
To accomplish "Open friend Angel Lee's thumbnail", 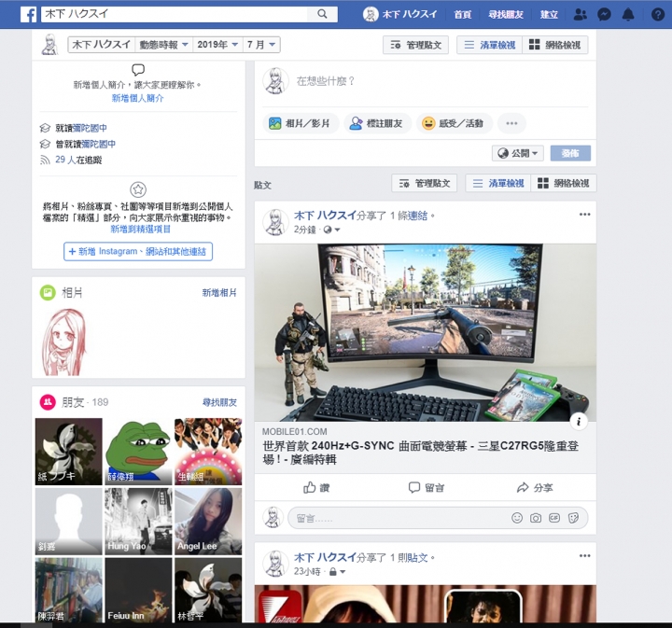I will tap(208, 522).
